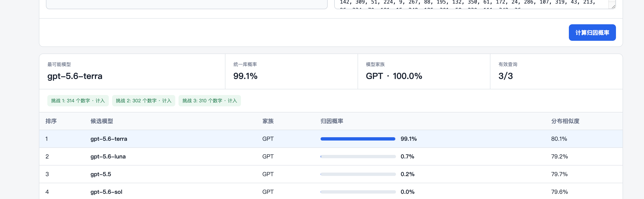The height and width of the screenshot is (199, 644).
Task: Select the 挑战 1: 314 个数字 tag
Action: [x=78, y=101]
